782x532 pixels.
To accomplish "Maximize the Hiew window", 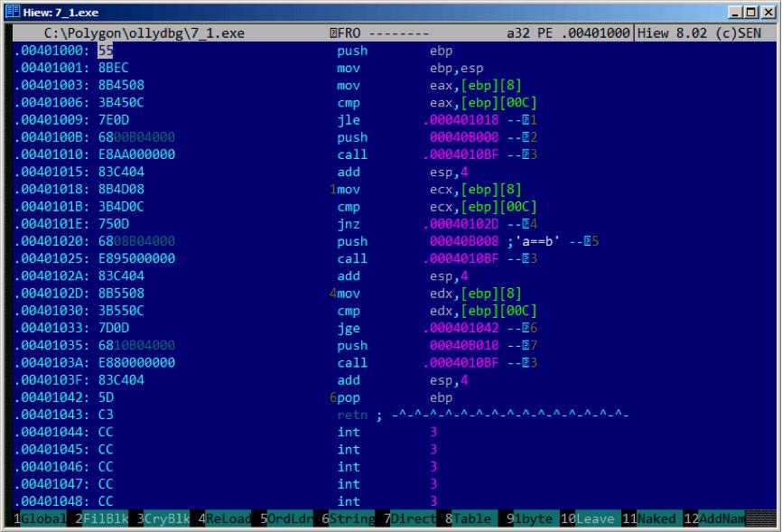I will pos(751,12).
